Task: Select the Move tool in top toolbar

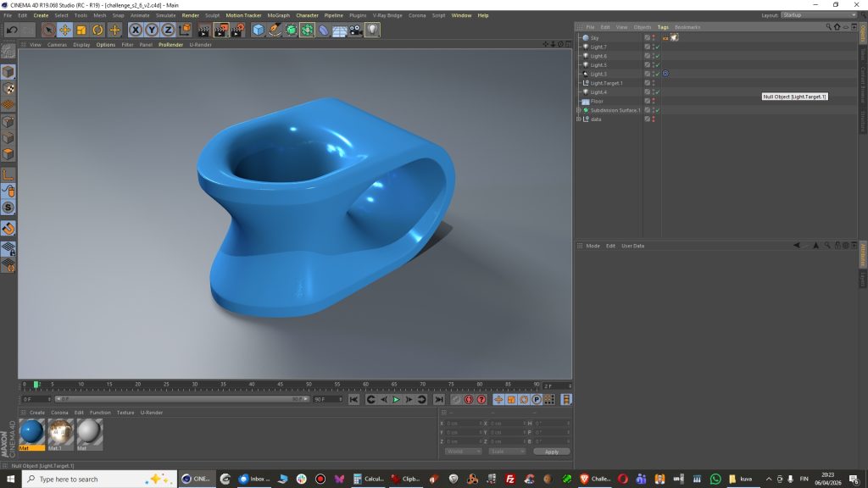Action: 64,30
